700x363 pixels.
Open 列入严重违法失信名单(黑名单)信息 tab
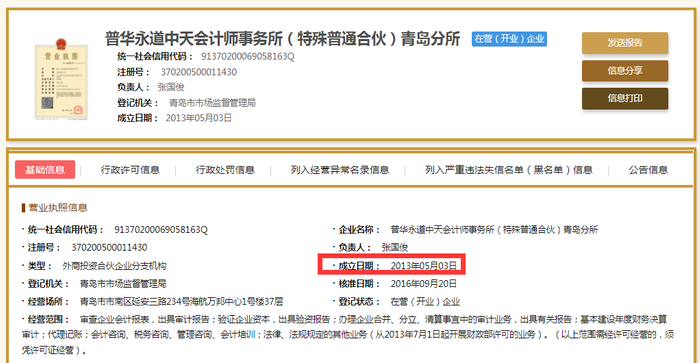pos(508,170)
